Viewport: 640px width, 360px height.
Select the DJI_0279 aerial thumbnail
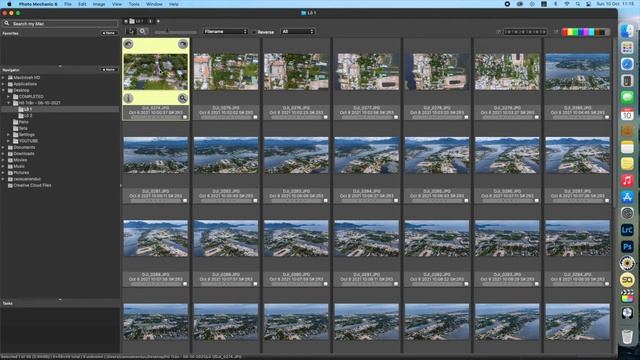coord(507,71)
